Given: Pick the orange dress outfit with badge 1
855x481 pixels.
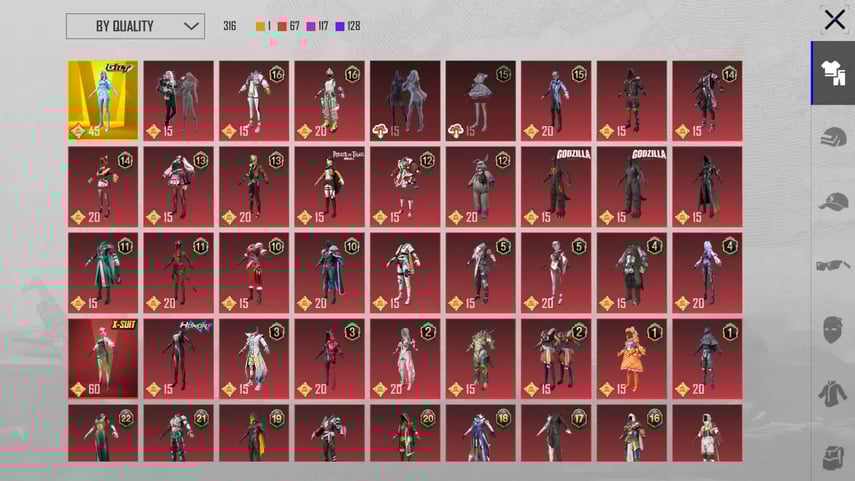Looking at the screenshot, I should point(631,358).
